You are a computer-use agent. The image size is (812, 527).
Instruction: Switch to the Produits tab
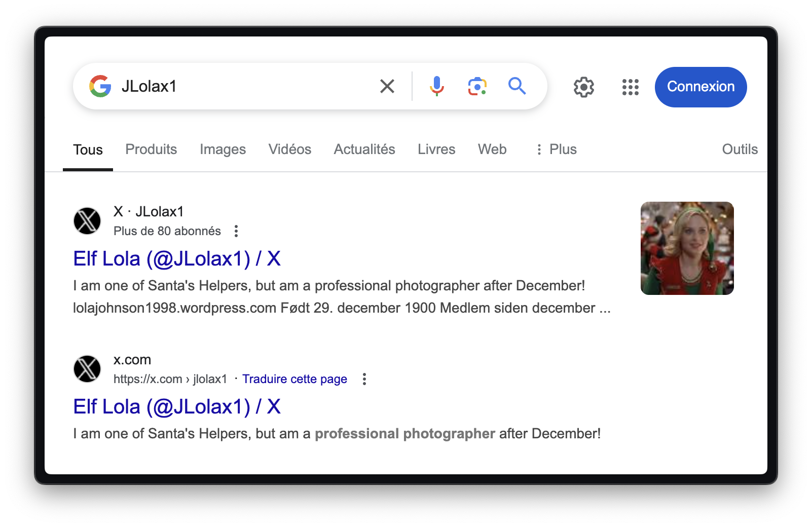[x=151, y=149]
